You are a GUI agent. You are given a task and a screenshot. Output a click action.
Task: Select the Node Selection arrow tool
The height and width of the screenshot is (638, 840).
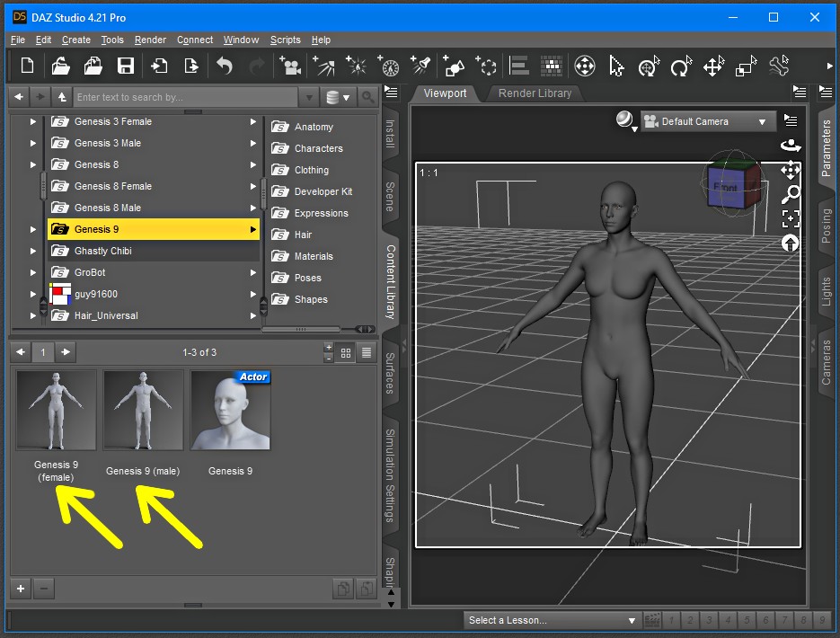[616, 66]
